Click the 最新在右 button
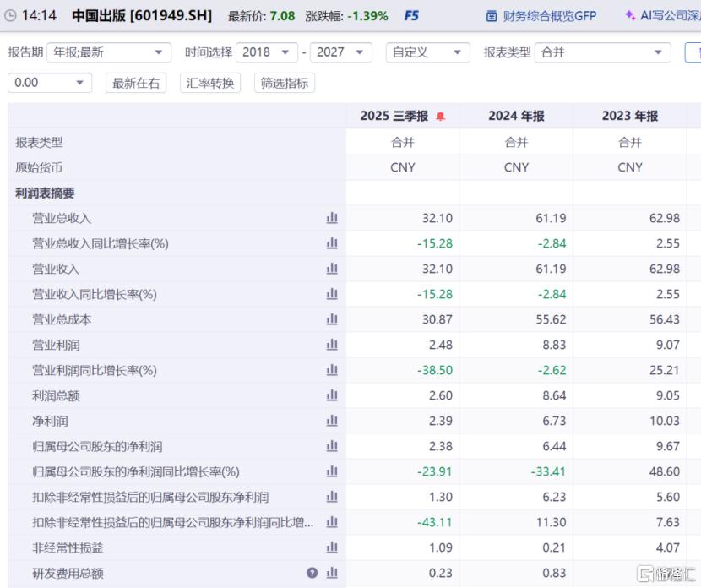701x588 pixels. (136, 83)
